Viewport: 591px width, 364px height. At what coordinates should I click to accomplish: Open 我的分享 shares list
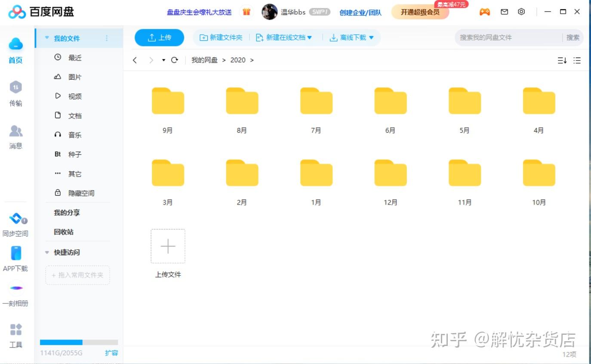pyautogui.click(x=67, y=213)
